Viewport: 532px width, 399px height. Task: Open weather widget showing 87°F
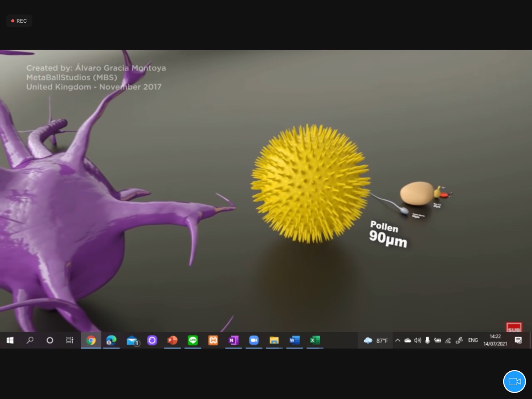coord(376,340)
